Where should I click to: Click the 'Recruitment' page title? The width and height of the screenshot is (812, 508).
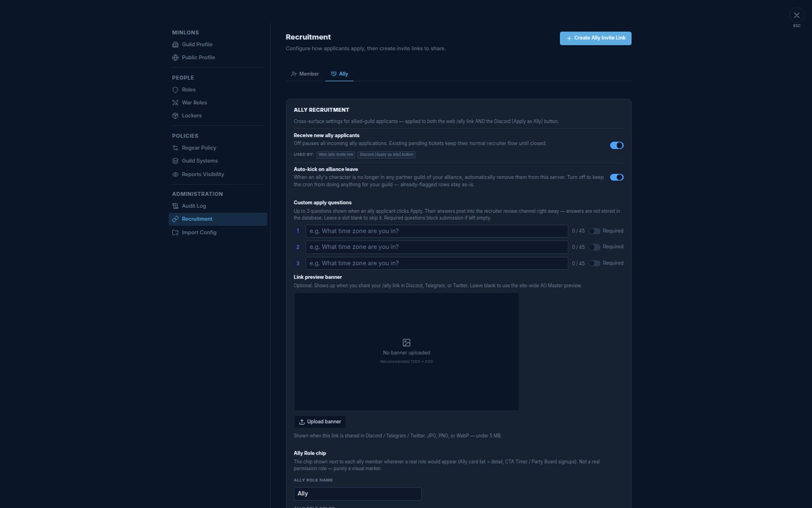click(x=308, y=37)
